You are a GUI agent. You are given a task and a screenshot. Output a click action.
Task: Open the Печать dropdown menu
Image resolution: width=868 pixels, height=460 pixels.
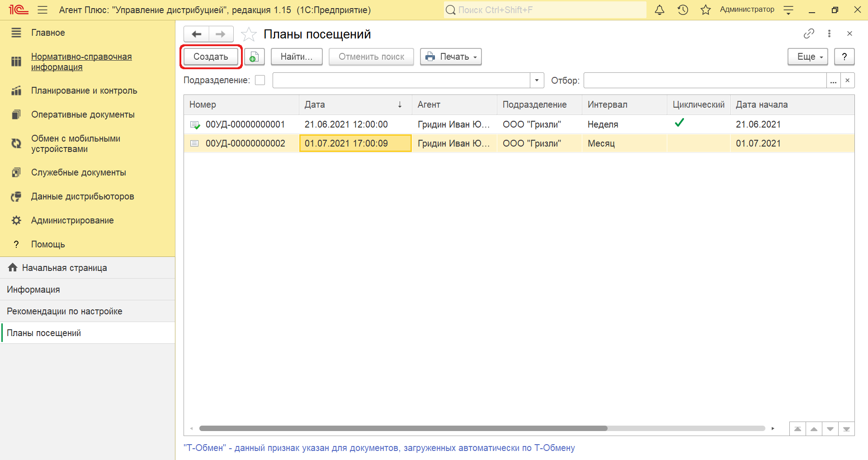[x=451, y=57]
